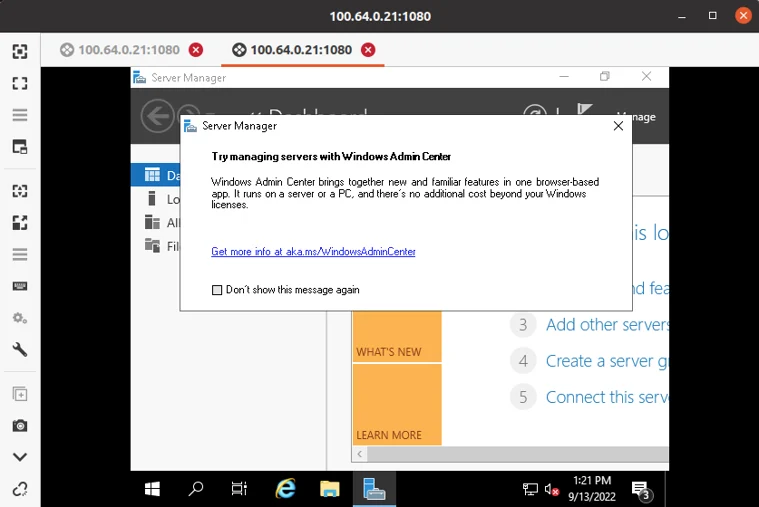Toggle scaled mode icon in Remmina sidebar

coord(20,223)
